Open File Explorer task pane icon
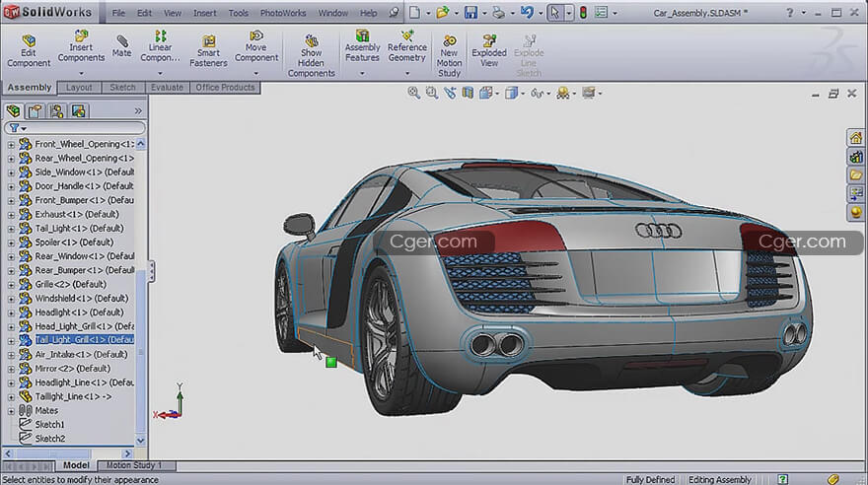868x485 pixels. (856, 175)
